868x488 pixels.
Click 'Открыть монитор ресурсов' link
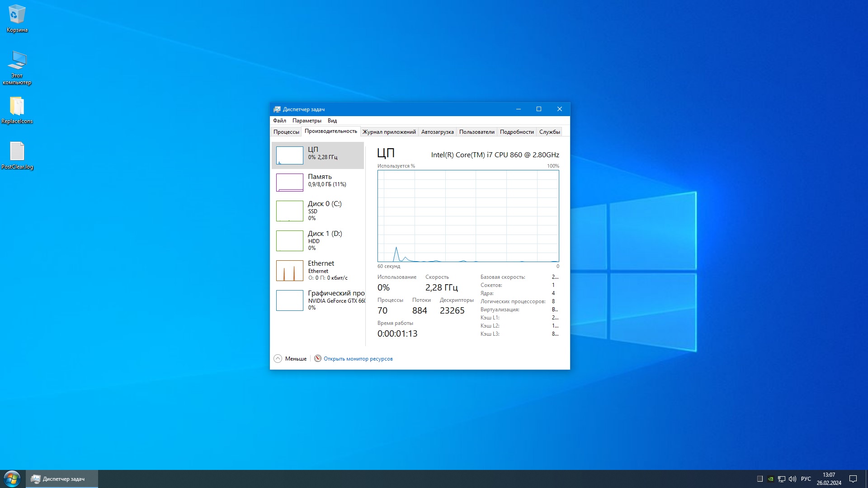358,359
